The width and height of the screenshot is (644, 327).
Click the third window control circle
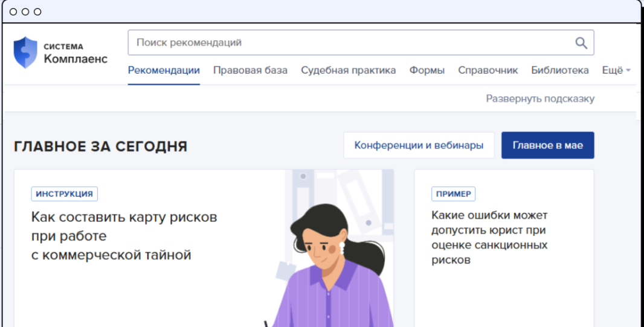(37, 12)
